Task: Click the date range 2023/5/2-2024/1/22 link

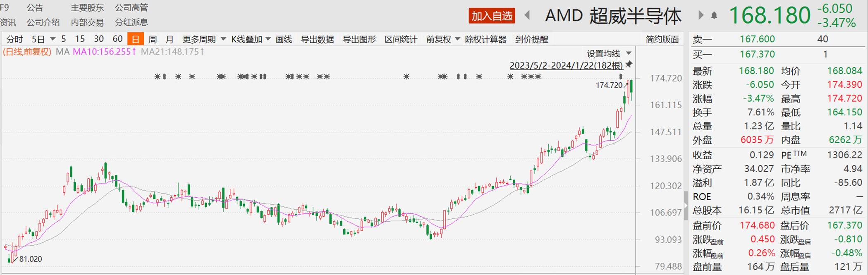Action: point(566,65)
